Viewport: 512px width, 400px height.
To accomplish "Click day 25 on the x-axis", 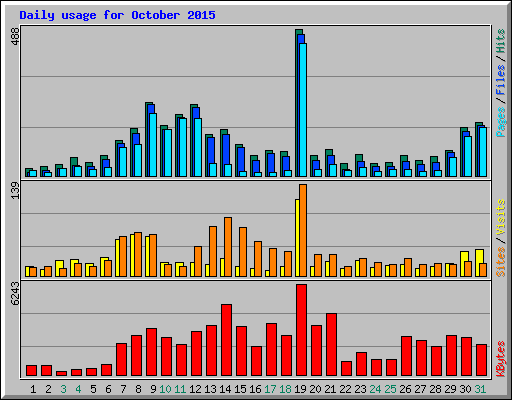I will [390, 389].
